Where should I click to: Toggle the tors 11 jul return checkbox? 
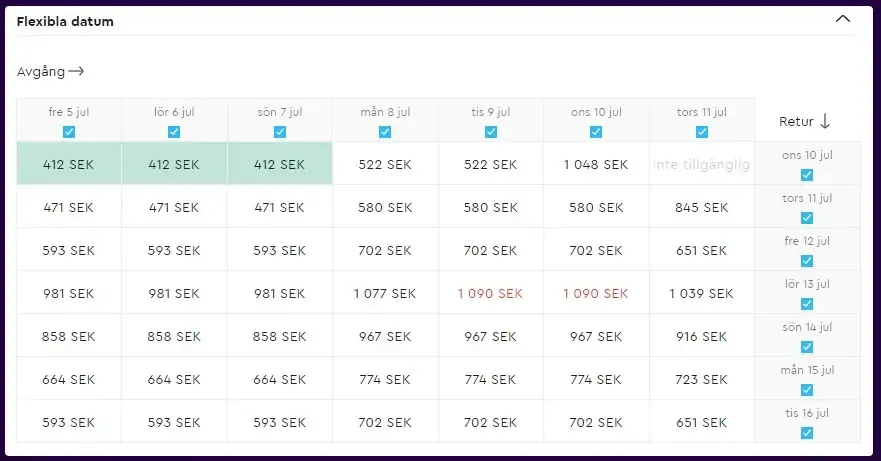coord(807,218)
